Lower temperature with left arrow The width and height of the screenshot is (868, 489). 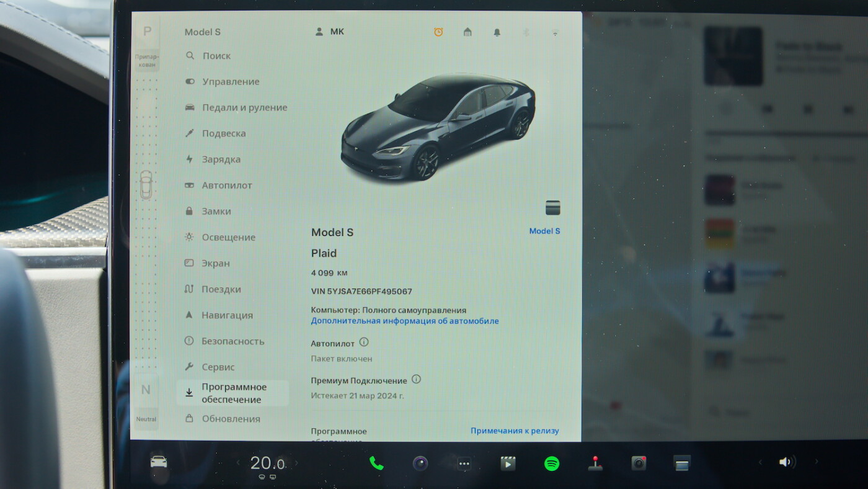coord(237,463)
